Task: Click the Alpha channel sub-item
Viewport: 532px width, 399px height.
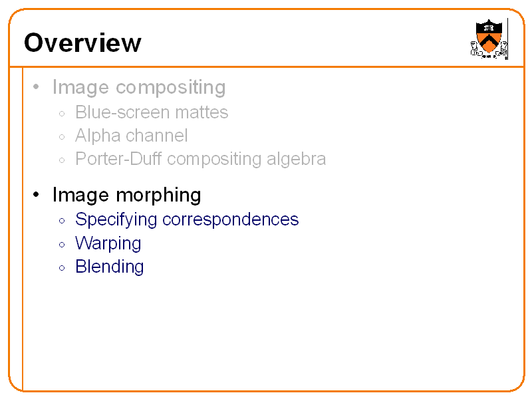Action: (131, 136)
